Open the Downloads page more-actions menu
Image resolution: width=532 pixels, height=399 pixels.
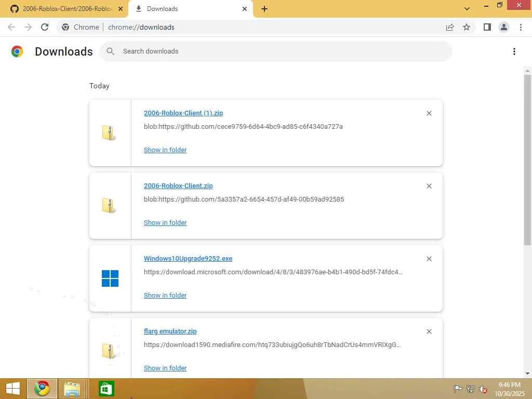514,51
